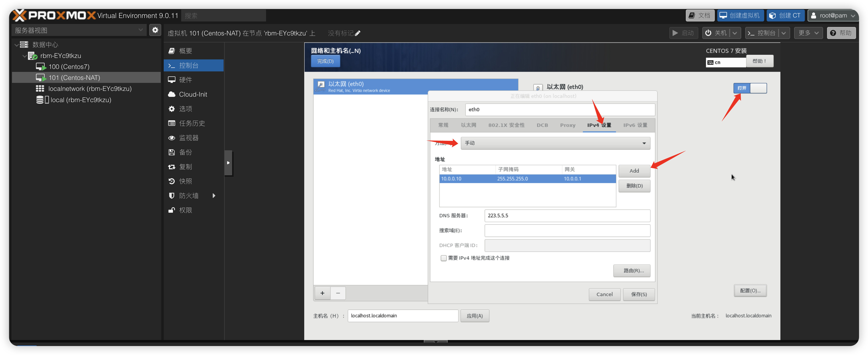Expand the 防火墙 submenu arrow
Screen dimensions: 868x355
click(214, 195)
